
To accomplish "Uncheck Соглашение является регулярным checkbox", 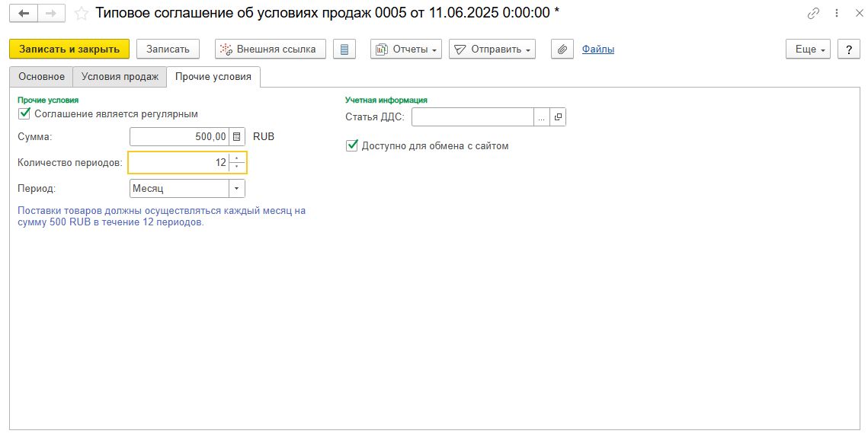I will [x=24, y=113].
